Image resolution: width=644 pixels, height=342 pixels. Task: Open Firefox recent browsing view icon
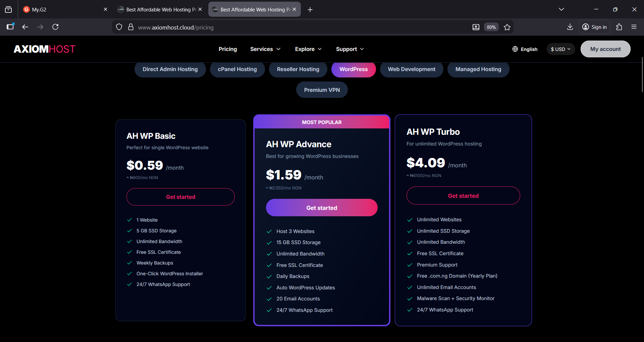(x=8, y=10)
